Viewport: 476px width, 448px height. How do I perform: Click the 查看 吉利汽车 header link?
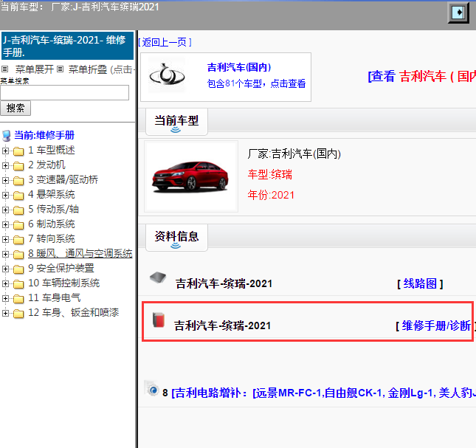421,76
